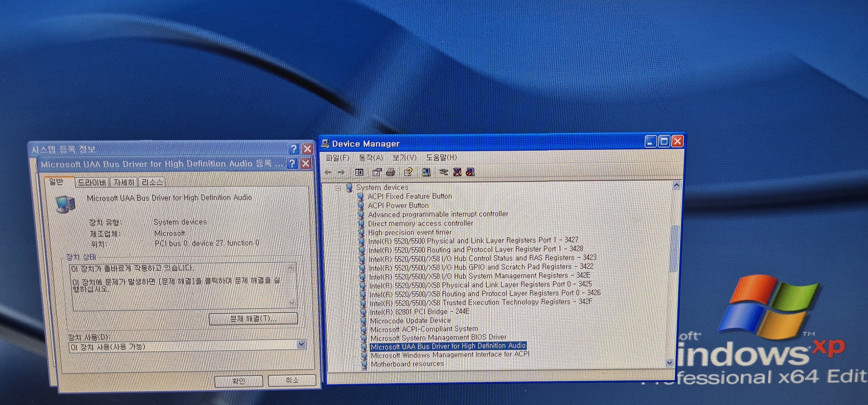The height and width of the screenshot is (405, 868).
Task: Select Physical and Link Layer Registers Port 0 - 3425
Action: pos(480,285)
